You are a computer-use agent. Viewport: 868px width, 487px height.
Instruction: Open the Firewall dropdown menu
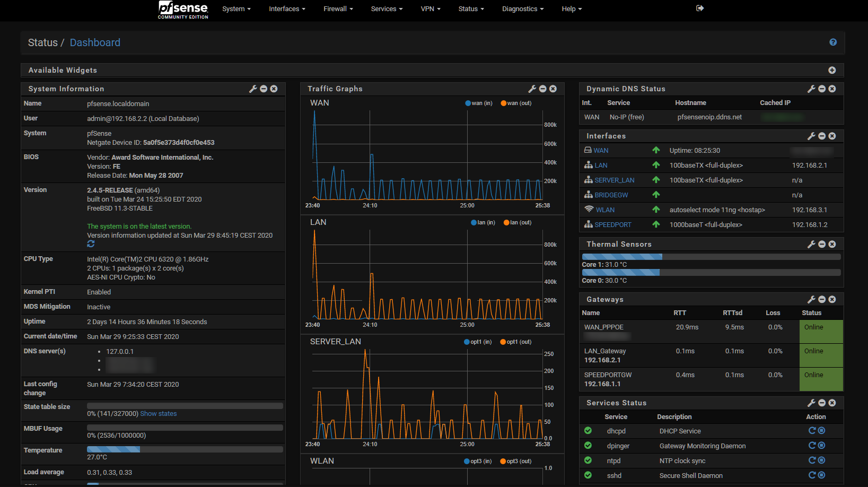pos(338,8)
